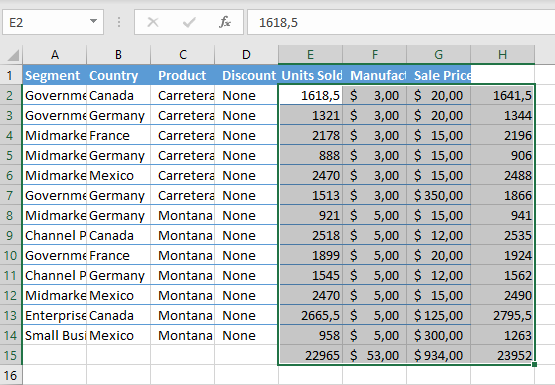This screenshot has width=555, height=385.
Task: Click cell G14 showing $ 300,00
Action: click(439, 335)
